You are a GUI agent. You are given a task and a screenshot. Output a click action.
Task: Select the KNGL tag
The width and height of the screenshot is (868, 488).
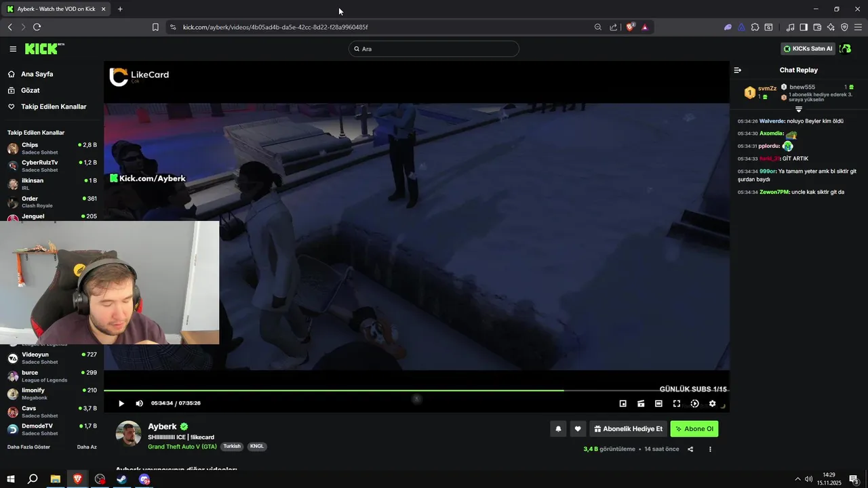click(x=257, y=447)
